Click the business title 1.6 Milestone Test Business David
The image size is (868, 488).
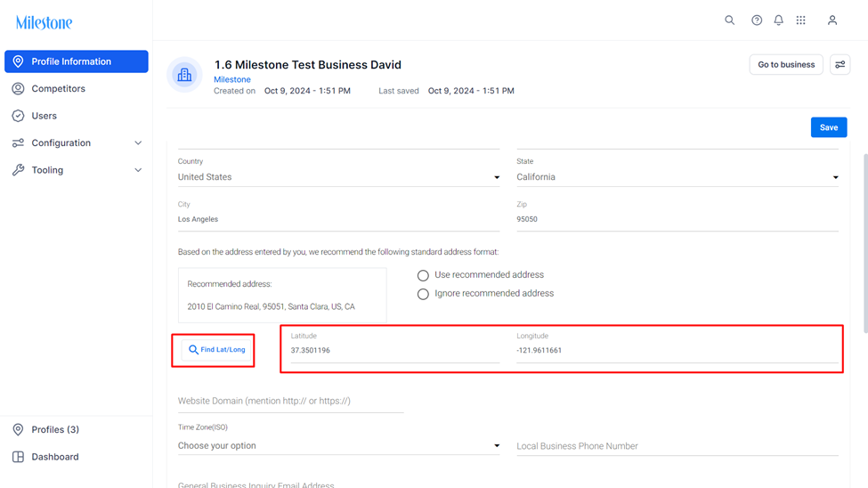[308, 65]
